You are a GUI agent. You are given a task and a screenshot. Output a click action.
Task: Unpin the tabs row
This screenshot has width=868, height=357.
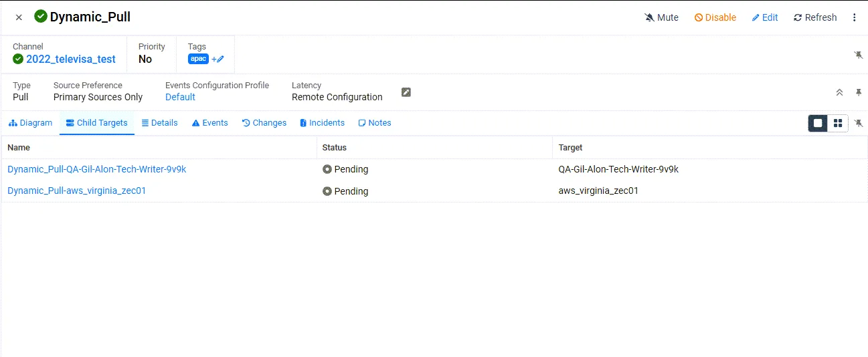(x=859, y=123)
